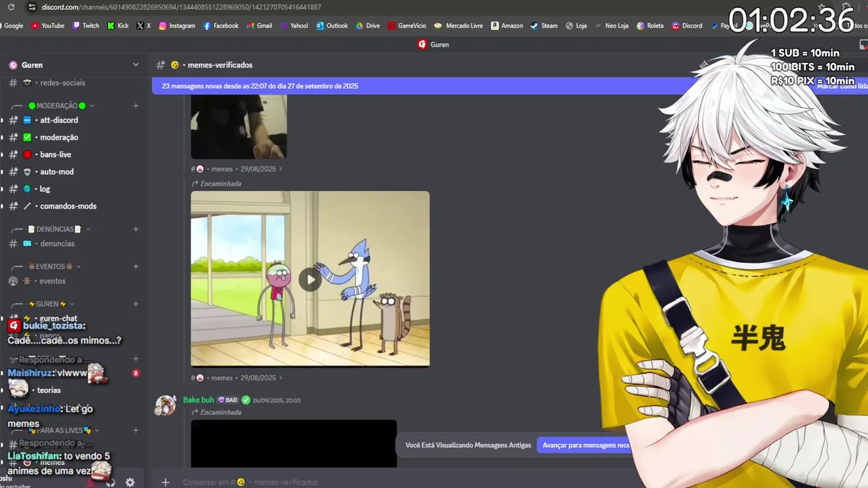Open the YouTube bookmark

tap(47, 26)
